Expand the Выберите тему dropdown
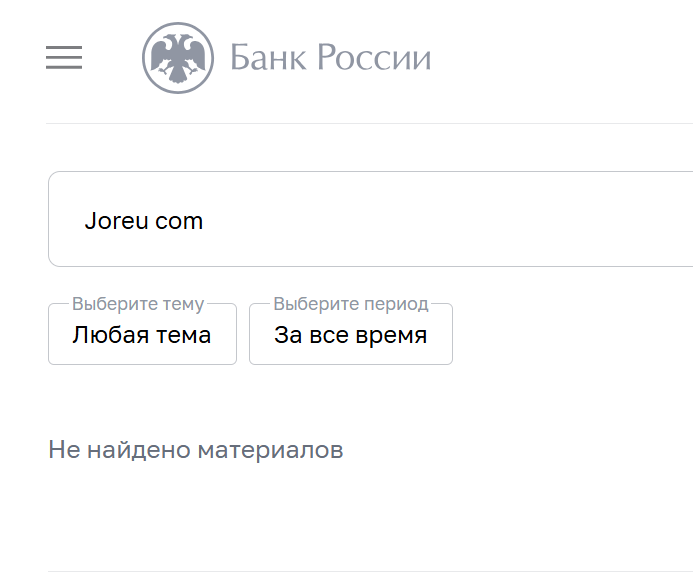Screen dimensions: 693x577 [x=142, y=334]
